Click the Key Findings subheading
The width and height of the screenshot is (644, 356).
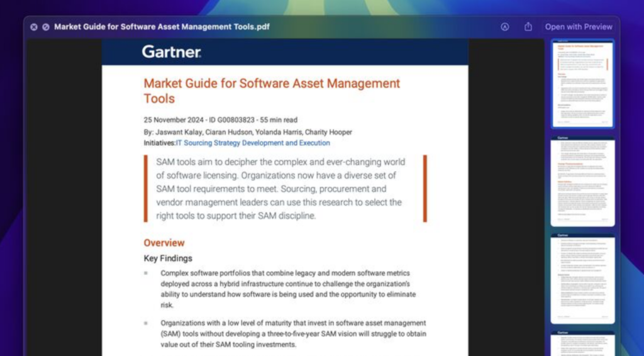click(x=168, y=259)
